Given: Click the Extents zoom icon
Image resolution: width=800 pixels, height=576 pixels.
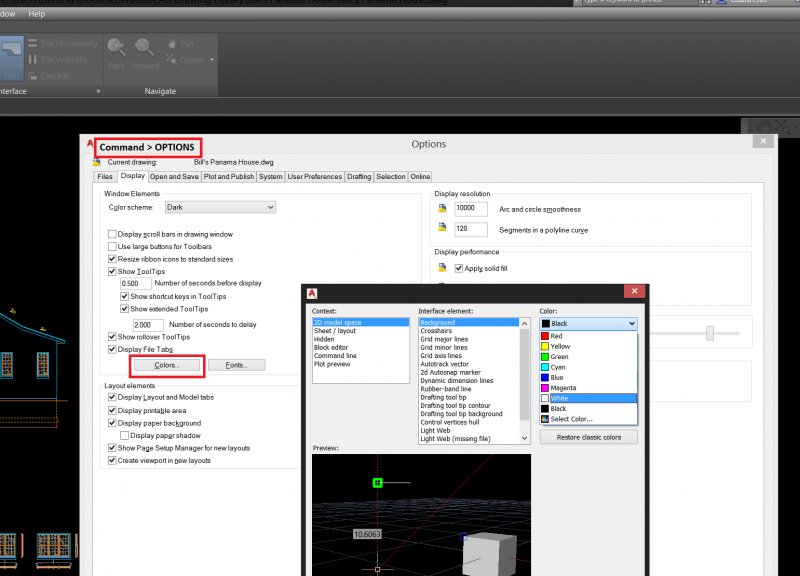Looking at the screenshot, I should click(x=172, y=60).
